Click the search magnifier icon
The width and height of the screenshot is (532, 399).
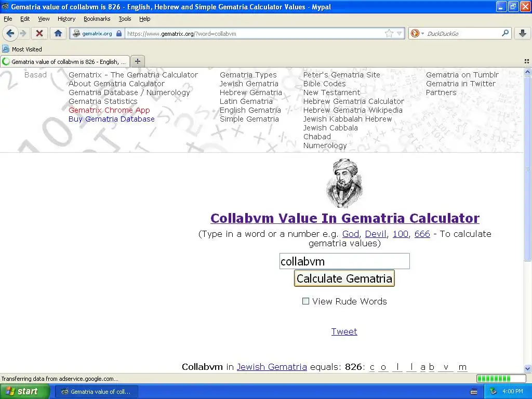click(x=505, y=33)
